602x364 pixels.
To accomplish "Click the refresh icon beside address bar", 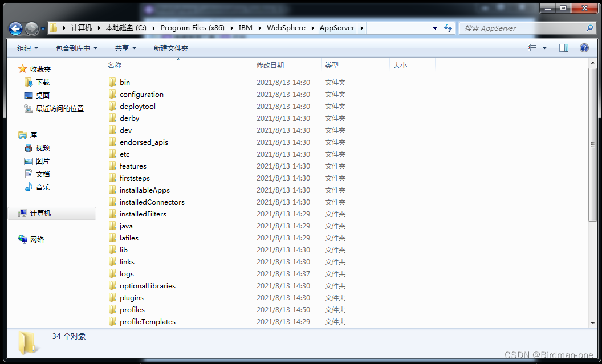I will [x=448, y=28].
